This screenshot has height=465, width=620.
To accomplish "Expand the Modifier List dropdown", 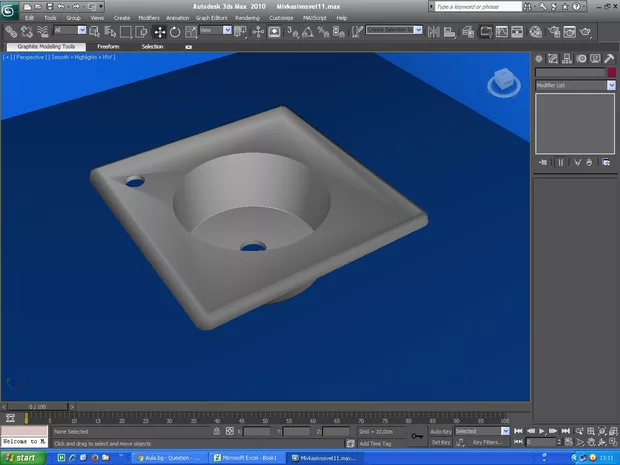I will coord(611,86).
